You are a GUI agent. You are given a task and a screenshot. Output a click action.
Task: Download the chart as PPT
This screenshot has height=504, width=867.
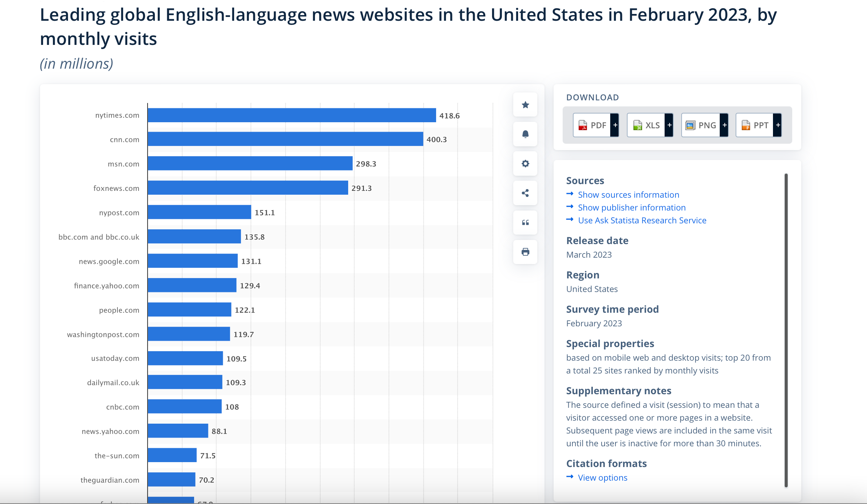tap(755, 125)
